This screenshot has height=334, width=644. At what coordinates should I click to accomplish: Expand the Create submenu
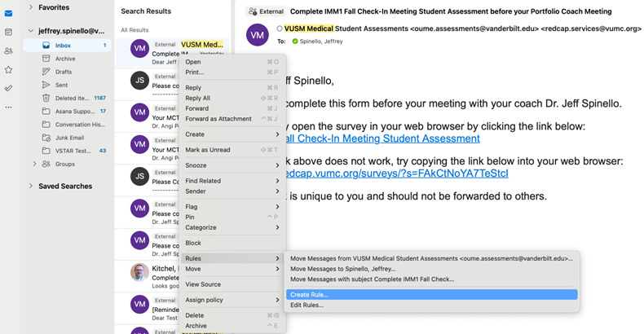[x=232, y=134]
